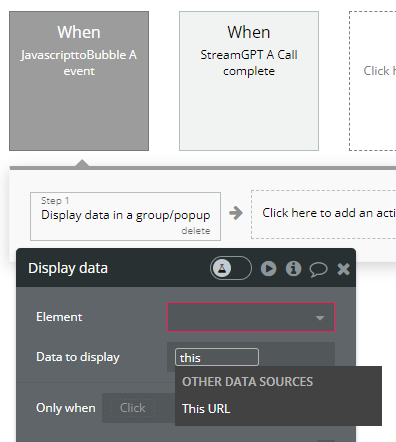The image size is (396, 442).
Task: Select Step 1 Display data in a group/popup
Action: (x=125, y=216)
